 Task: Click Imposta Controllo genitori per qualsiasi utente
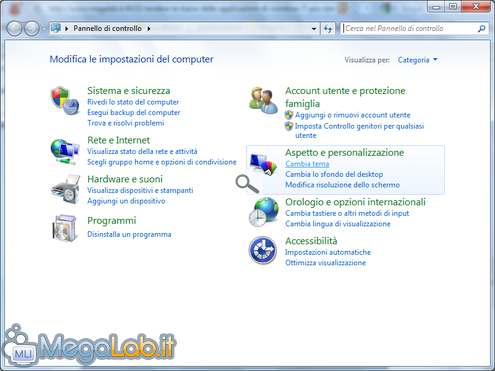coord(359,131)
